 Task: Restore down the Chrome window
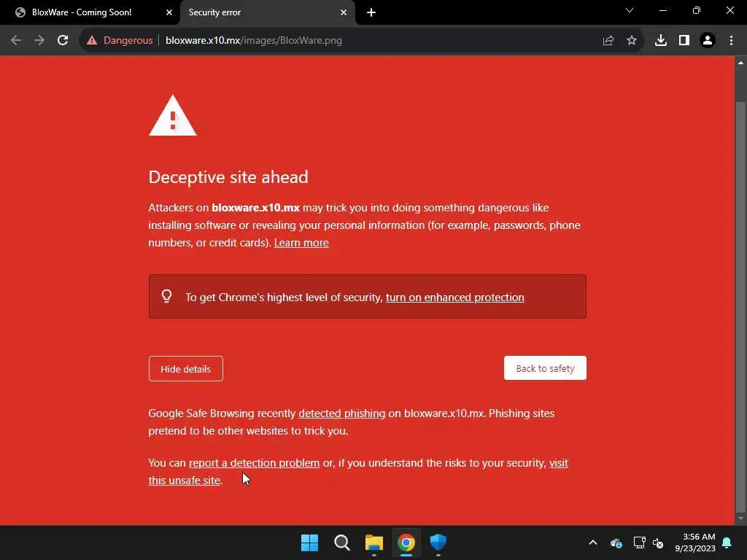click(x=697, y=10)
